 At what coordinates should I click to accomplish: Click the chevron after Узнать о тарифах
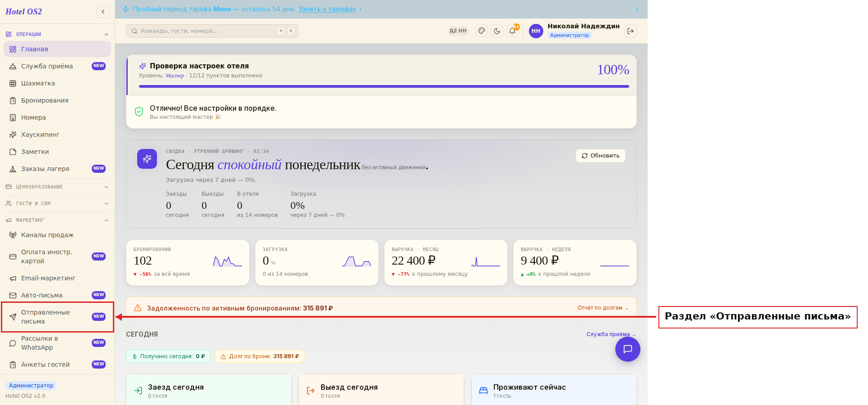pyautogui.click(x=360, y=9)
